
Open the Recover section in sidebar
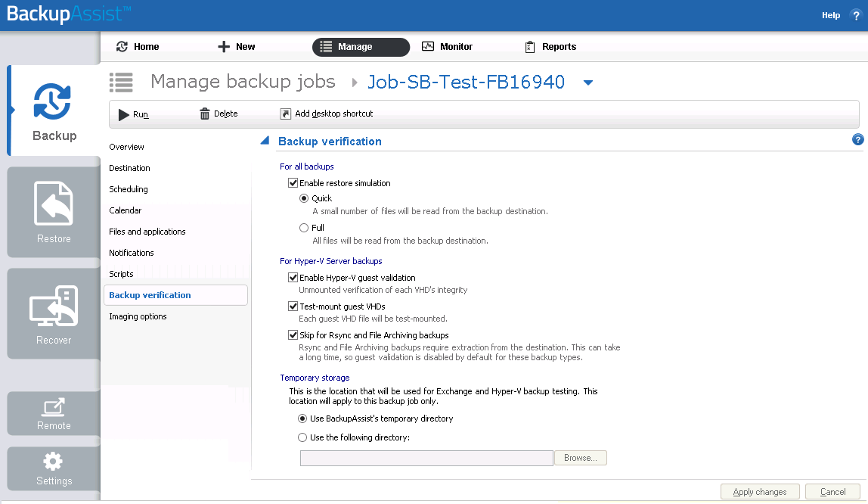click(x=54, y=314)
